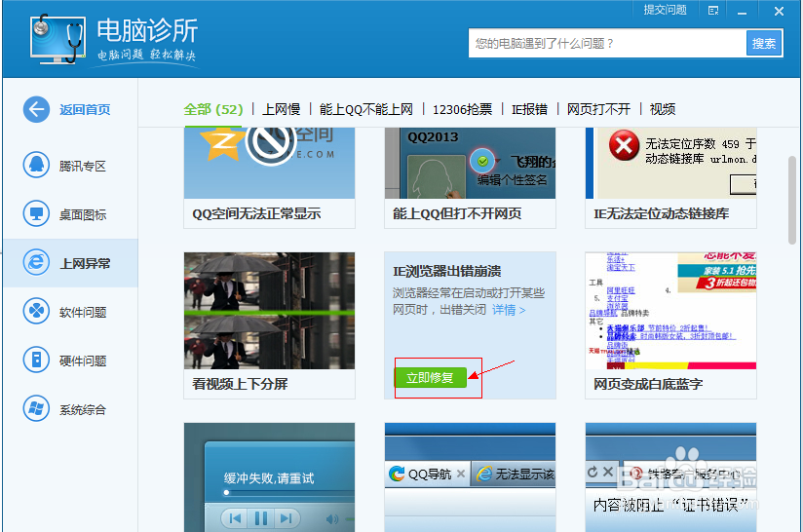The height and width of the screenshot is (532, 803).
Task: Click the 腾讯专区 sidebar label
Action: [x=83, y=166]
